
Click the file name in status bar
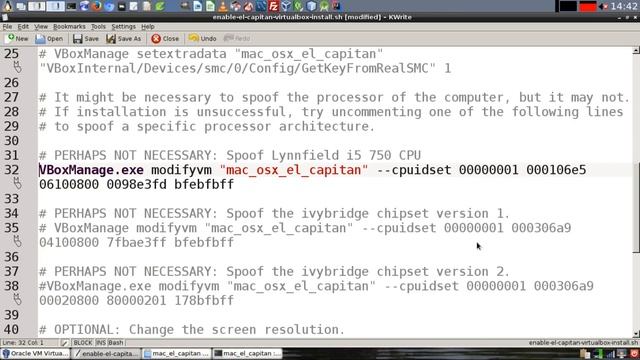(x=584, y=343)
